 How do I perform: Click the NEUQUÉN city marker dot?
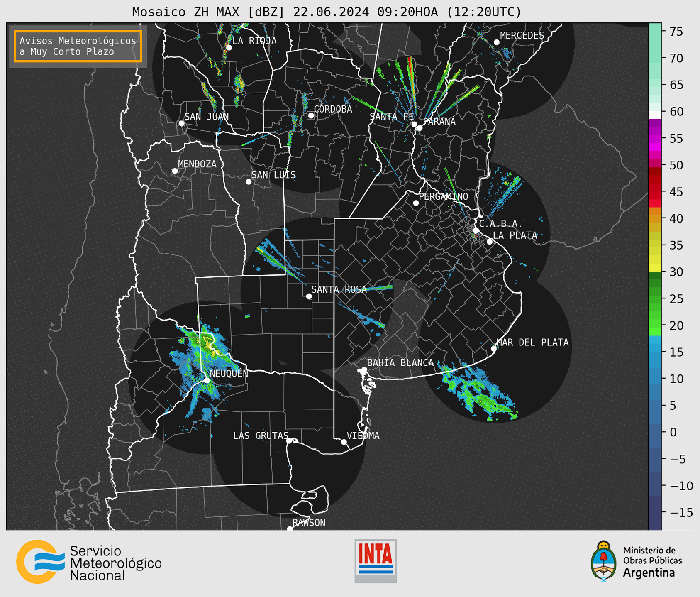pyautogui.click(x=207, y=380)
